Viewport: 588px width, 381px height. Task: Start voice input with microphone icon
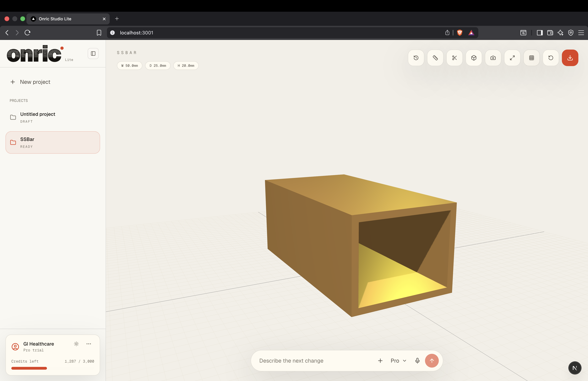tap(417, 361)
